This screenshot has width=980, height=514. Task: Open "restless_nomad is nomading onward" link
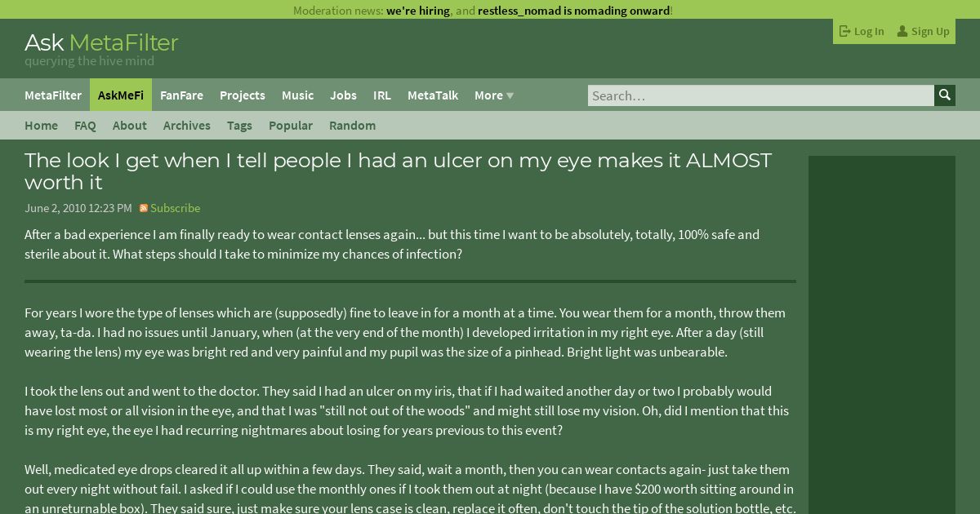pos(573,11)
